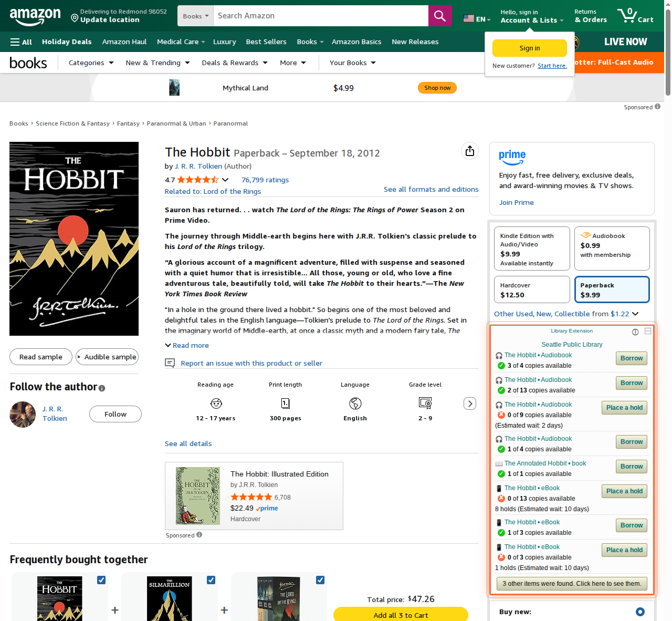This screenshot has width=672, height=621.
Task: Uncheck The Hobbit in Frequently bought together
Action: (101, 580)
